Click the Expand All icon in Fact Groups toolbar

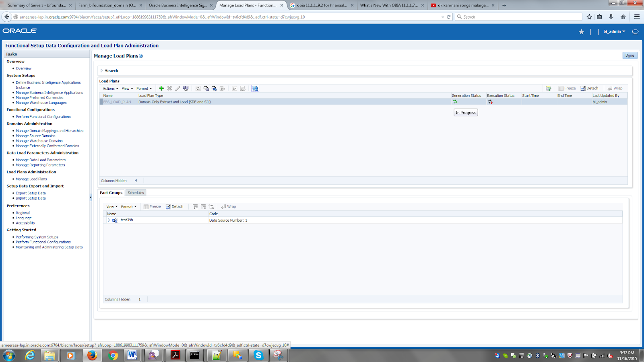click(195, 207)
